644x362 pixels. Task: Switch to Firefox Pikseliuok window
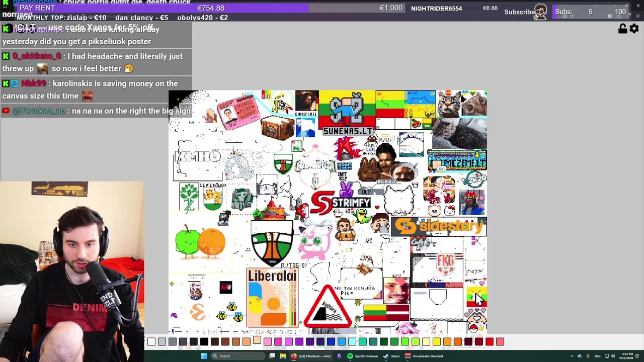pos(312,356)
